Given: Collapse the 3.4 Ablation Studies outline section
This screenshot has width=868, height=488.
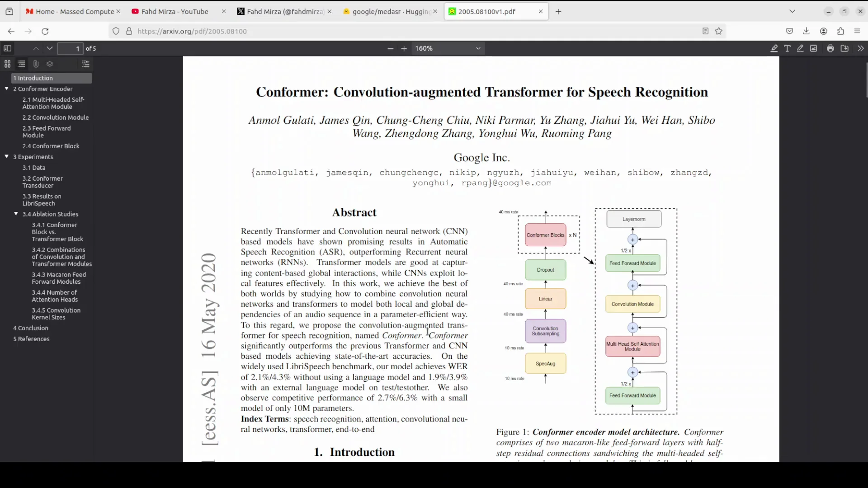Looking at the screenshot, I should click(16, 214).
